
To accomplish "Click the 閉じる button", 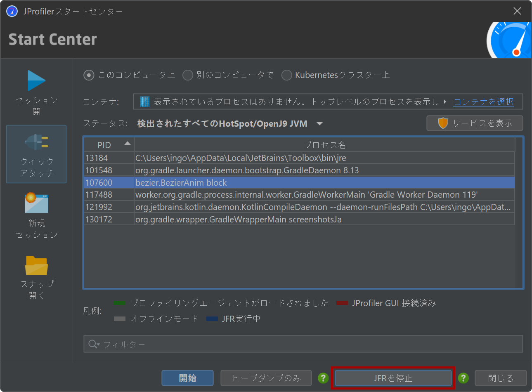I will coord(501,378).
